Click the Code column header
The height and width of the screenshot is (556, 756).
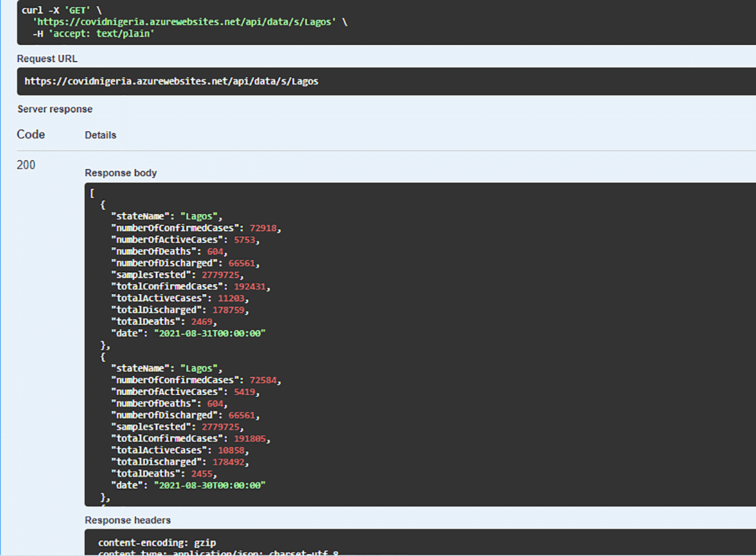[x=31, y=134]
